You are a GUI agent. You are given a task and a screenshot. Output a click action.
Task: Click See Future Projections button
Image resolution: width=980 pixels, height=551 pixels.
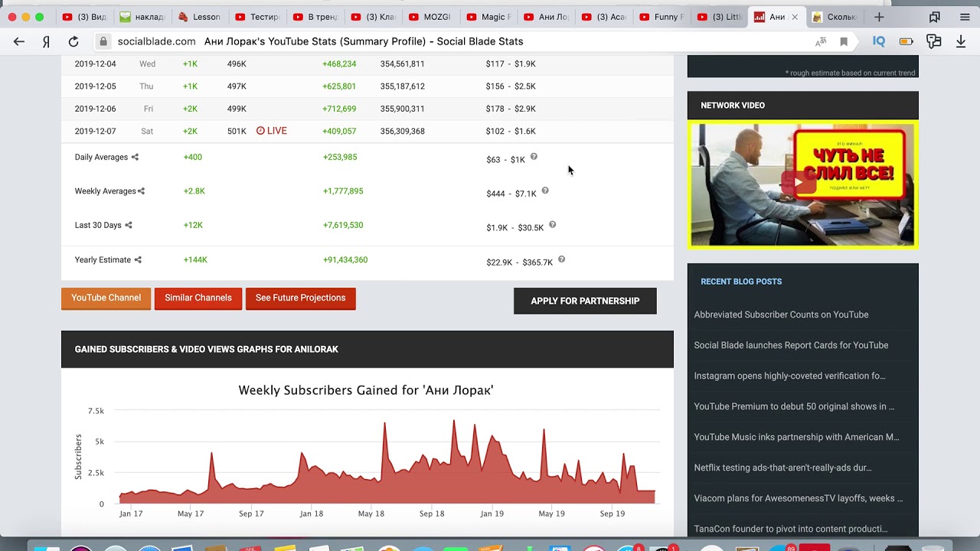click(x=300, y=298)
